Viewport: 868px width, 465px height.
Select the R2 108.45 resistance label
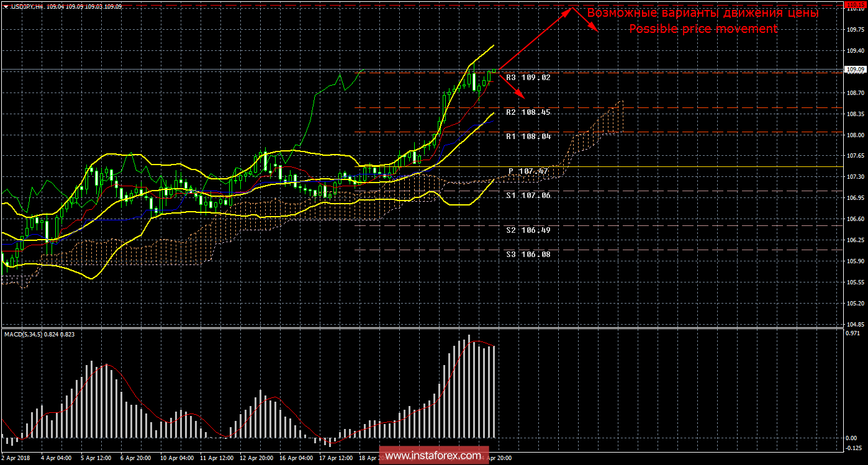coord(528,113)
